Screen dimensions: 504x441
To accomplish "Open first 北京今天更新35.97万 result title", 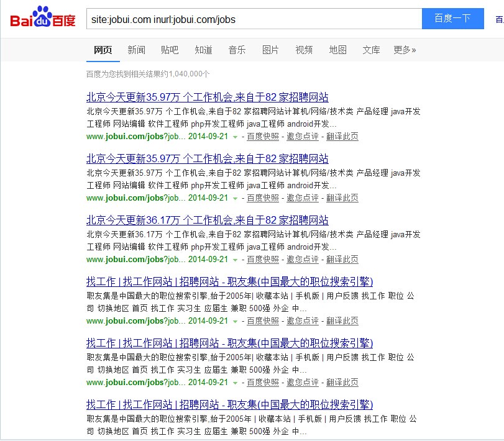I will 208,97.
